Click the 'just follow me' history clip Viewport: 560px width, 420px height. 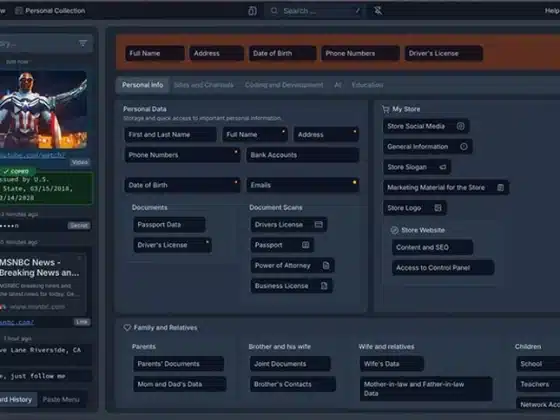click(46, 376)
